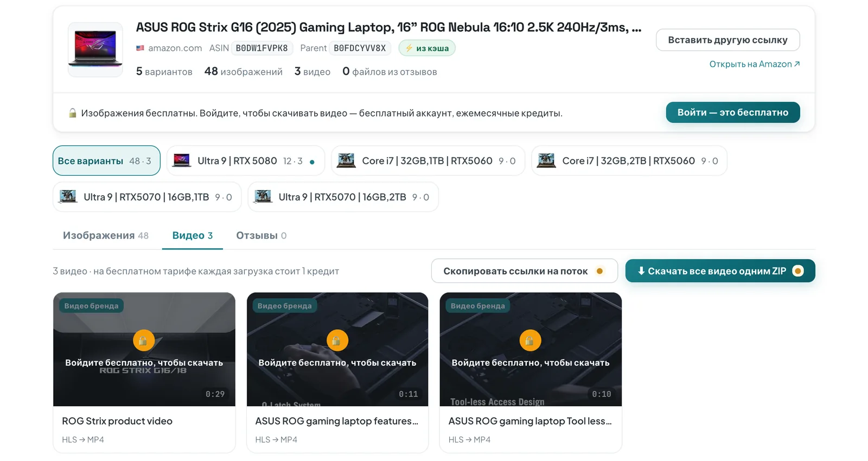Click the '3 видео' counter in the product header

[x=312, y=72]
